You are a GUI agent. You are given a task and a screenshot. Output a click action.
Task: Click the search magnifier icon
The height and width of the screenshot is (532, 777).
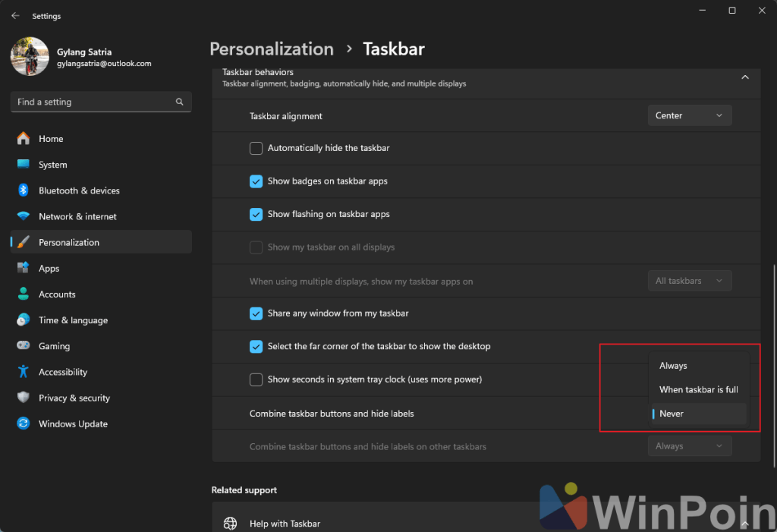point(180,102)
